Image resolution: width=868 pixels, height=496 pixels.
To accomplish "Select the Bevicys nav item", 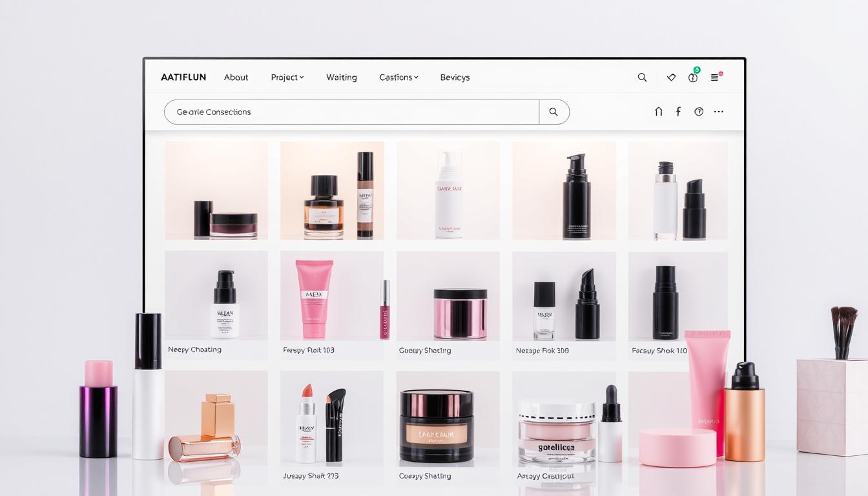I will (x=455, y=77).
